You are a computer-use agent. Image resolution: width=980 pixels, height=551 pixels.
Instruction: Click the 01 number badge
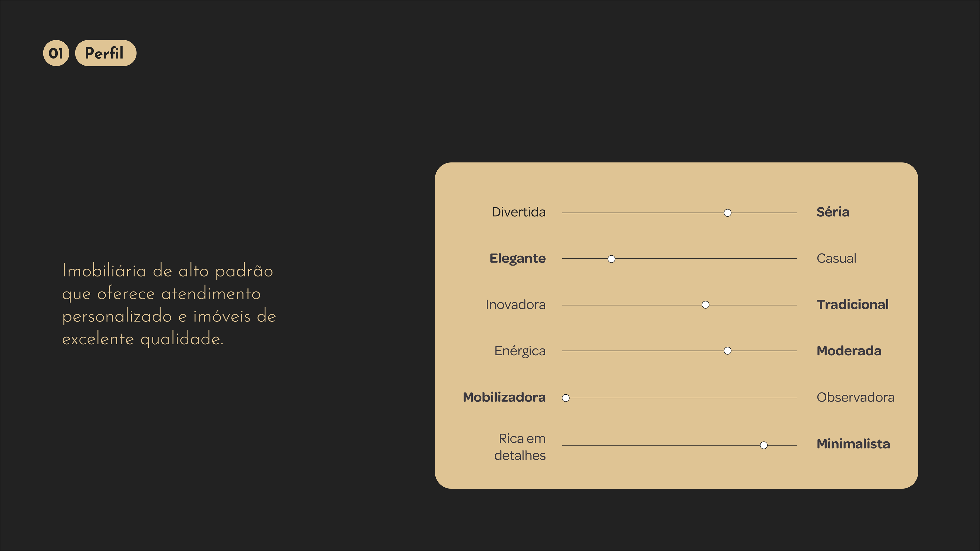click(x=56, y=53)
